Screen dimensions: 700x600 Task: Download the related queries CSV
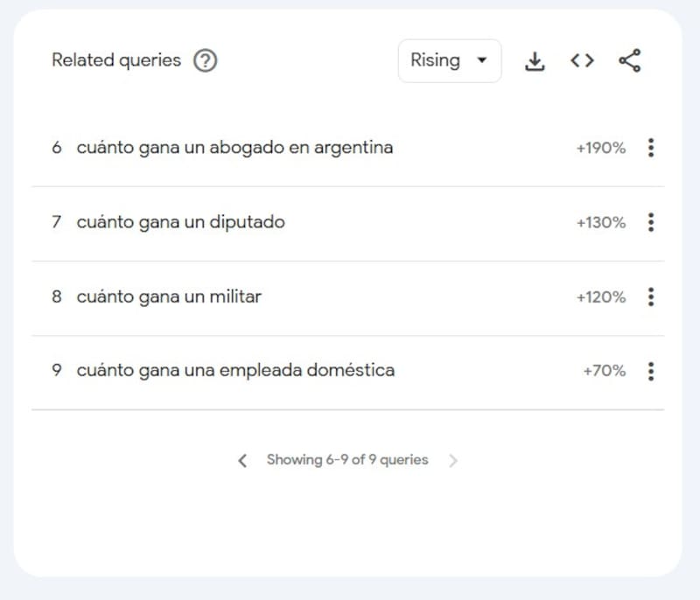pos(534,60)
